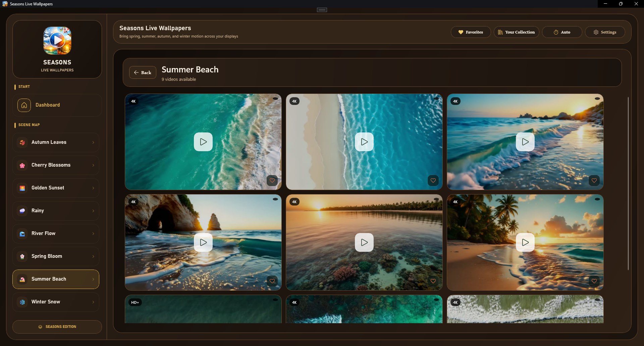Click the header subtitle about seasonal motion
The image size is (644, 346).
pos(179,36)
